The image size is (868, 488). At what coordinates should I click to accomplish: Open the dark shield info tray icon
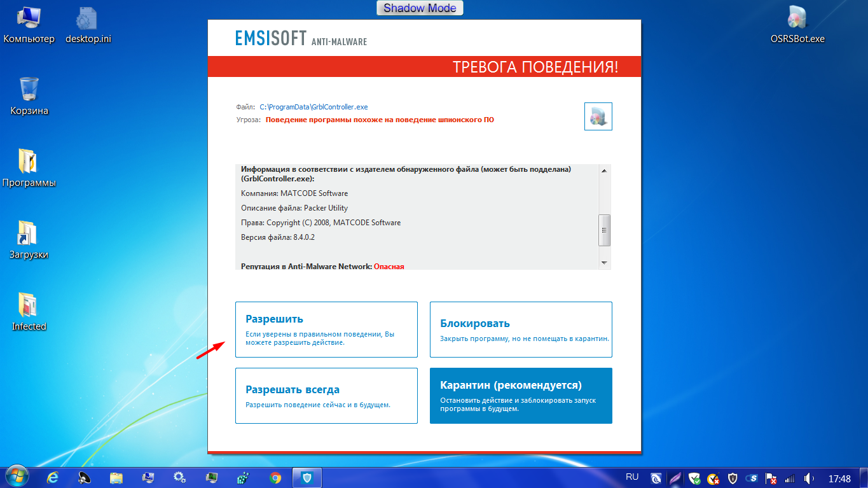[733, 478]
